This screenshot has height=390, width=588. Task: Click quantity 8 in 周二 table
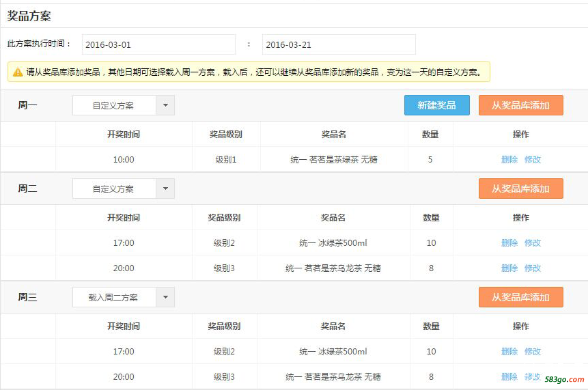click(431, 268)
